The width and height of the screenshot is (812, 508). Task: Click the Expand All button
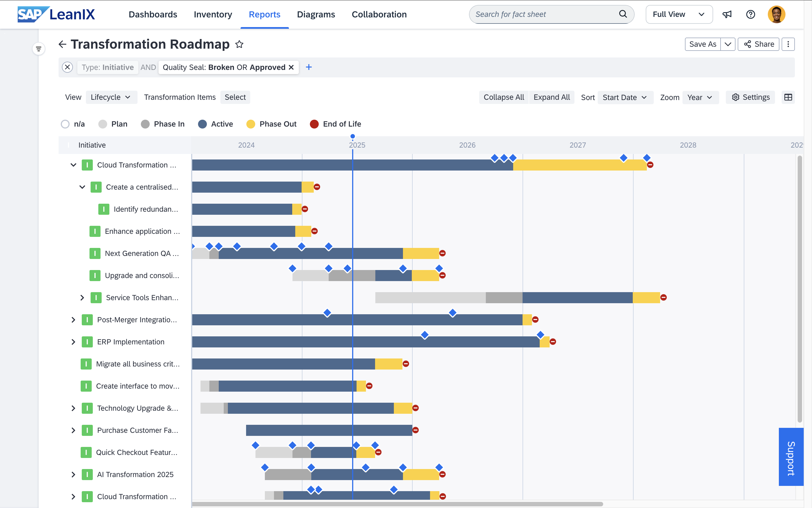(x=551, y=98)
